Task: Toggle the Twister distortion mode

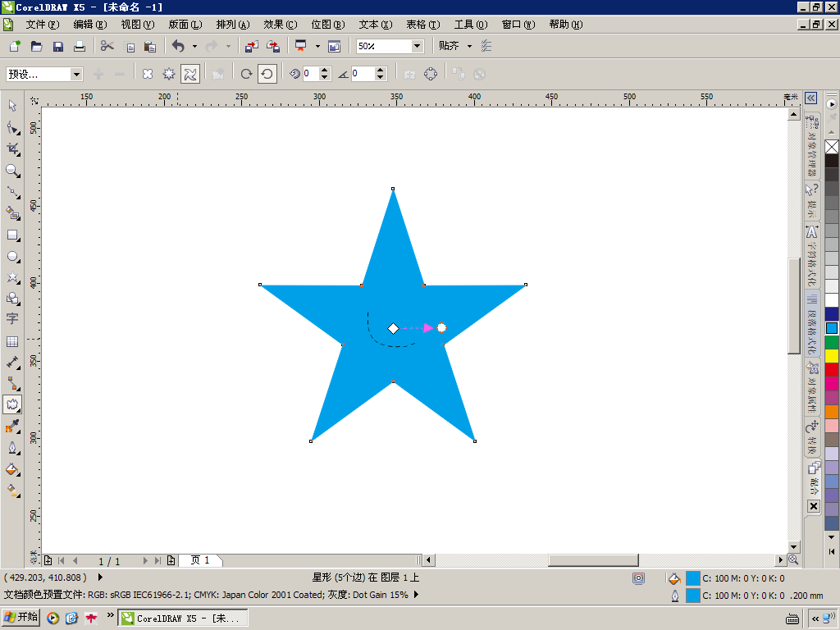Action: [x=190, y=74]
